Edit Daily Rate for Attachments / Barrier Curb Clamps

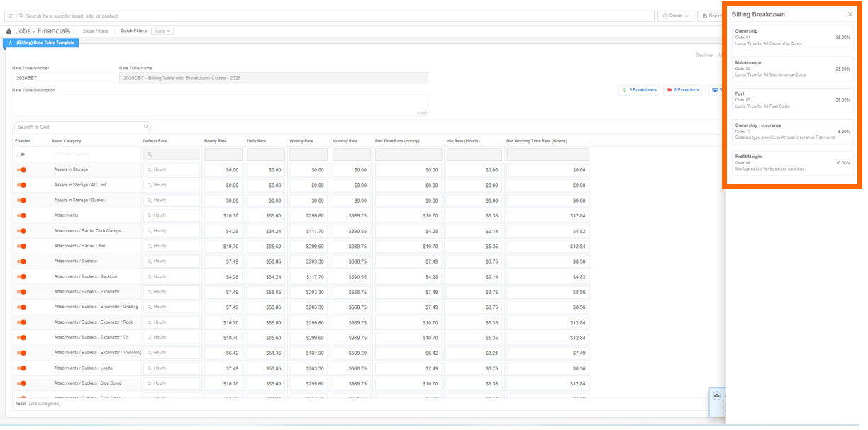pyautogui.click(x=266, y=231)
